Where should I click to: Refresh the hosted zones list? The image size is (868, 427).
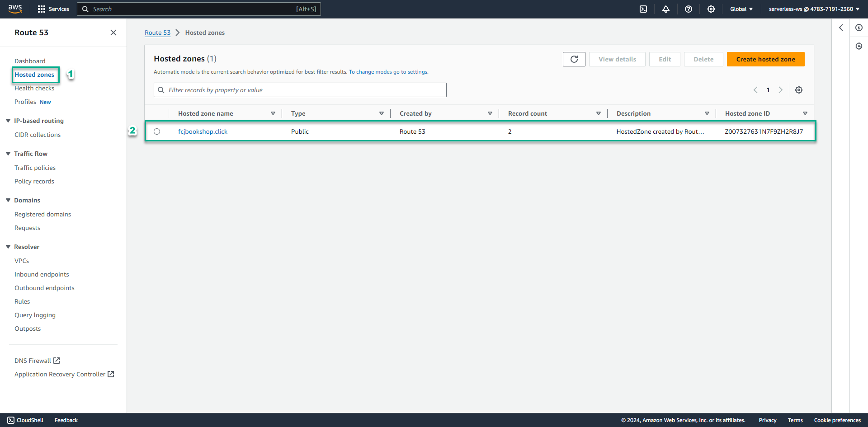tap(574, 59)
